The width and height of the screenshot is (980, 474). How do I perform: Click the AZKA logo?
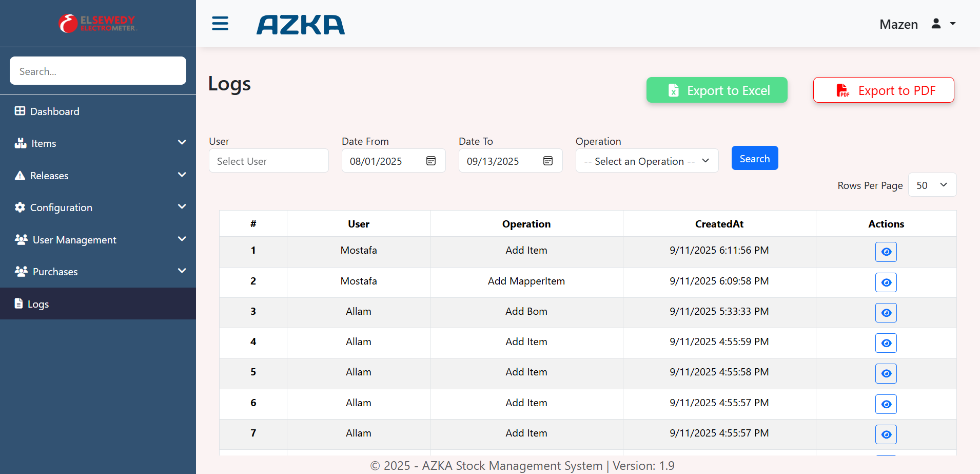coord(301,25)
